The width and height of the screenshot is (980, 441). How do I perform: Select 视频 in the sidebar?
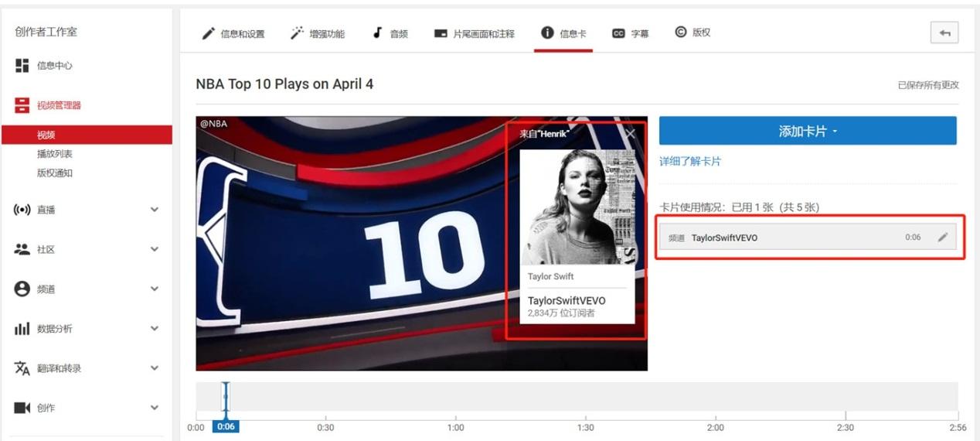[87, 135]
